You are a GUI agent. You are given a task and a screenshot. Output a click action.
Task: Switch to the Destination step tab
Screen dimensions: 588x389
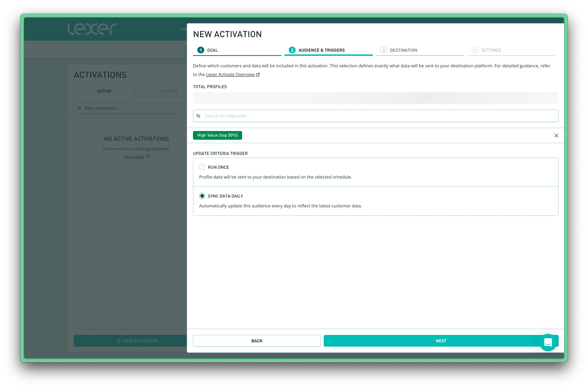click(403, 50)
